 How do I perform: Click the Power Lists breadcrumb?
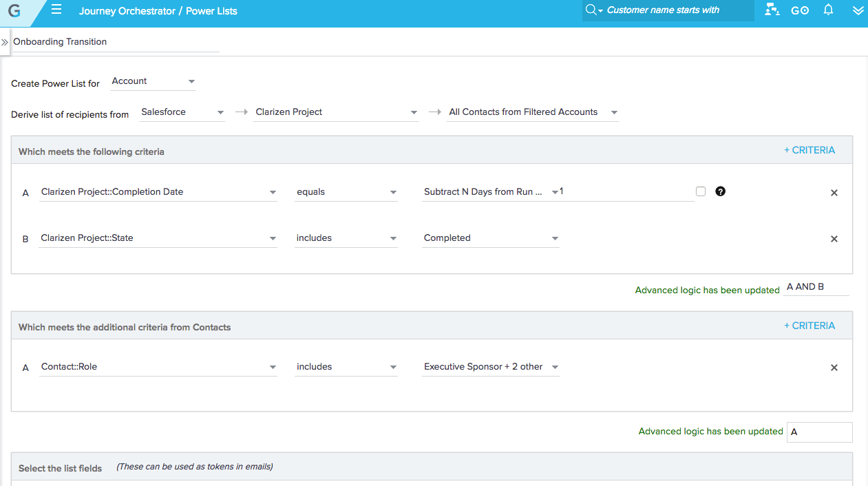point(212,11)
